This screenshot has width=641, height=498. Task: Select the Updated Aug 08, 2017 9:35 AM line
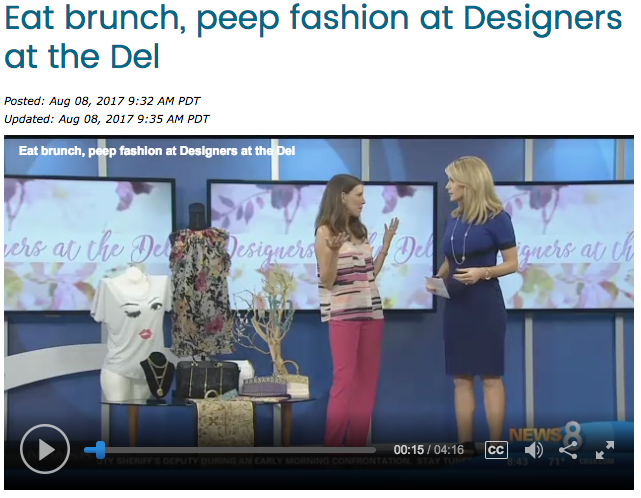coord(107,119)
